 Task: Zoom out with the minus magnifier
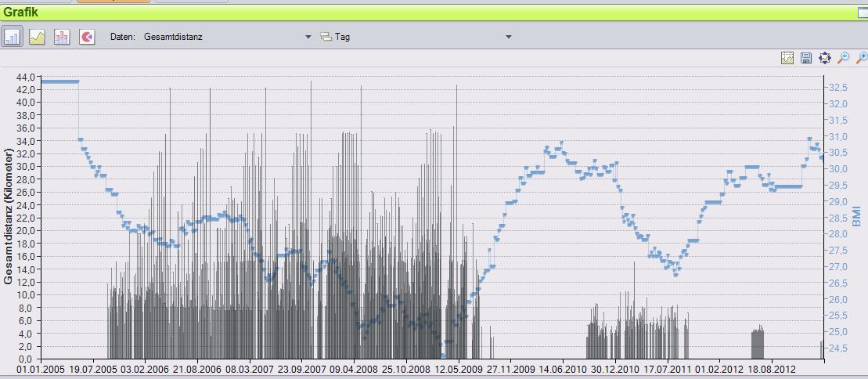843,58
